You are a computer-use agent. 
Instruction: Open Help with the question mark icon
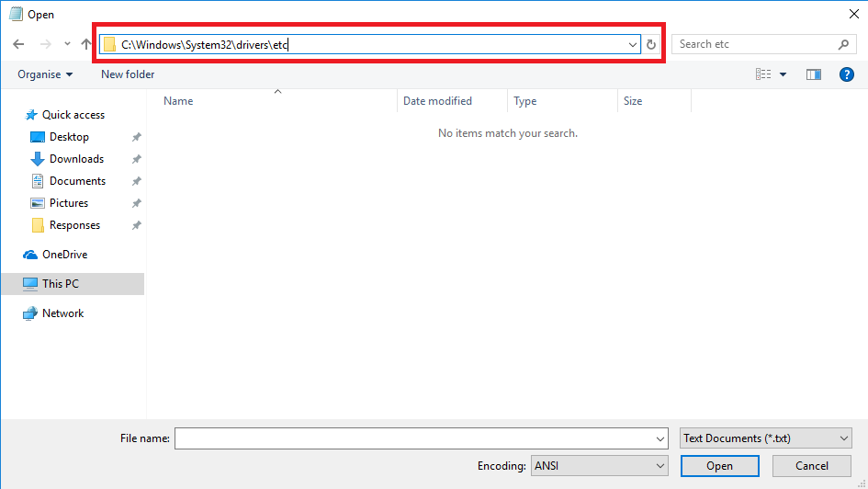846,74
